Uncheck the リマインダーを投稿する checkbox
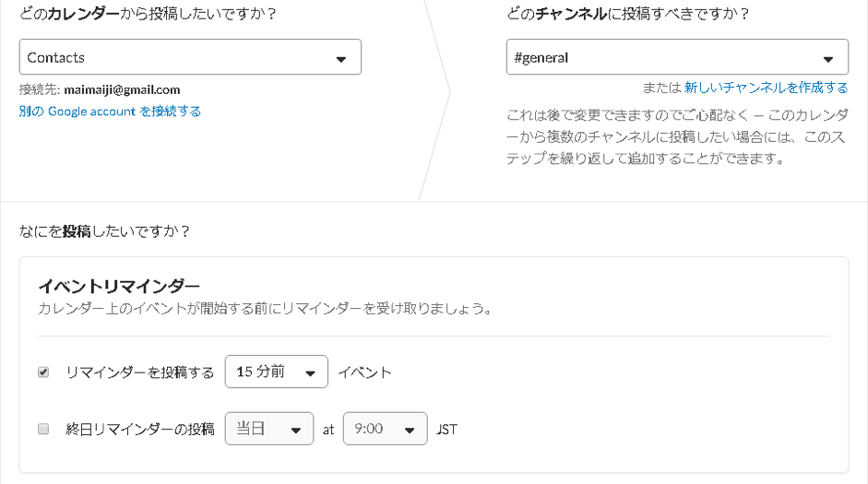The image size is (868, 484). [x=43, y=372]
